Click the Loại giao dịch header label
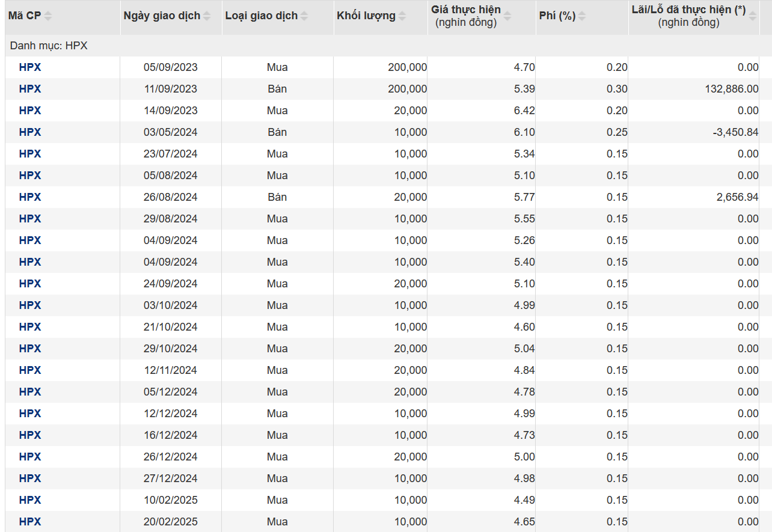The height and width of the screenshot is (532, 772). coord(262,16)
